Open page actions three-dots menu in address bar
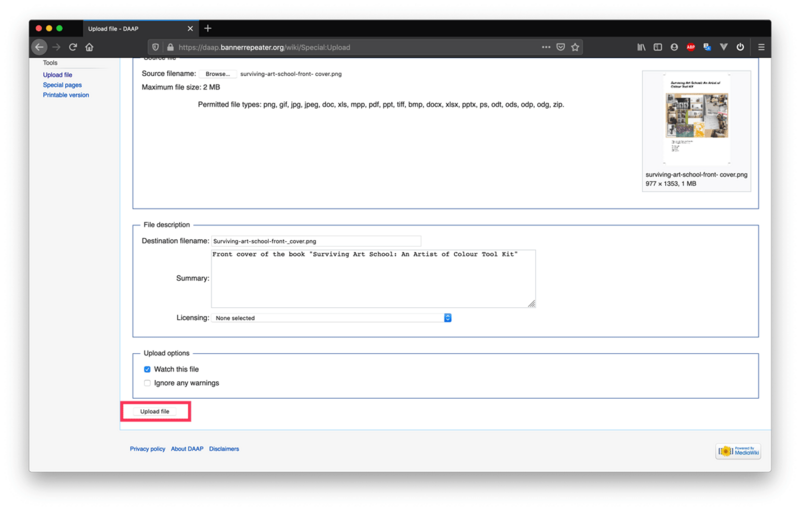 tap(545, 47)
